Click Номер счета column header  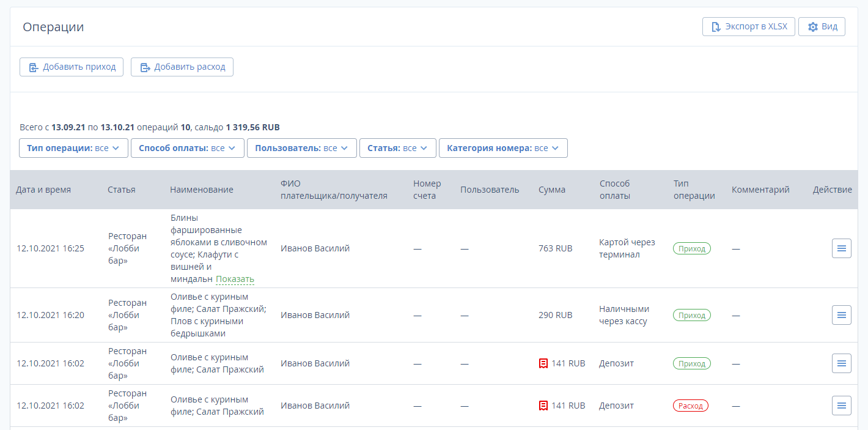point(427,190)
